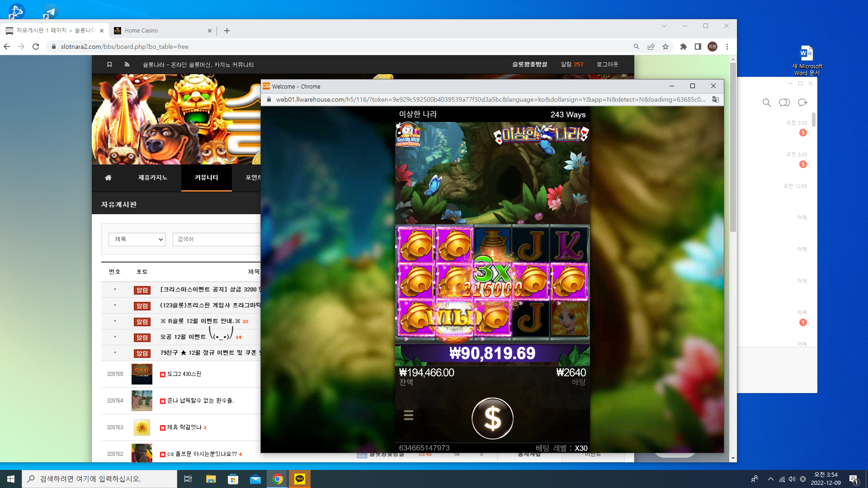
Task: Expand the 제목 search type dropdown
Action: click(x=137, y=239)
